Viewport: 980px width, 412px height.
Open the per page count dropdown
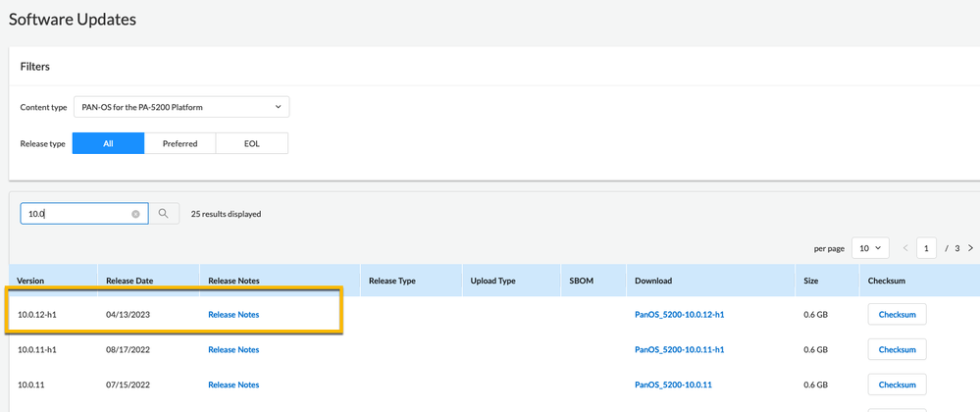pyautogui.click(x=869, y=248)
